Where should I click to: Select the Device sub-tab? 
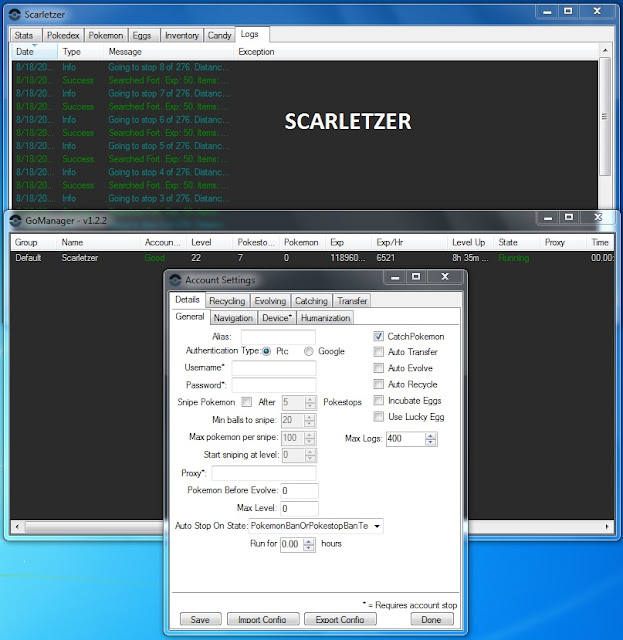277,318
